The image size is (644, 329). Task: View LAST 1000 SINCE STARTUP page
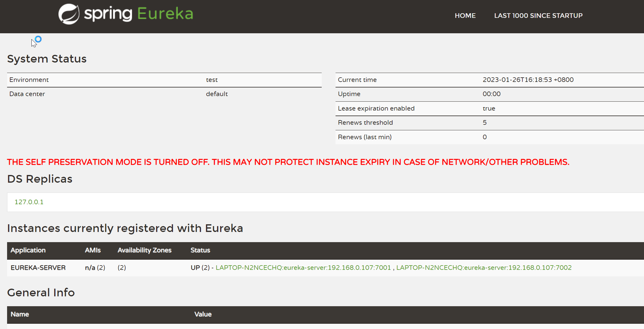538,15
